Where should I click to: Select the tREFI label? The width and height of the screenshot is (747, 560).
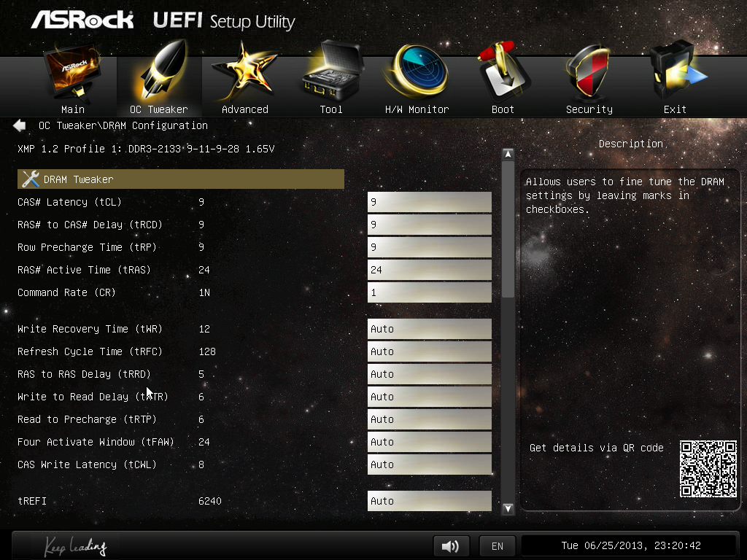[32, 501]
